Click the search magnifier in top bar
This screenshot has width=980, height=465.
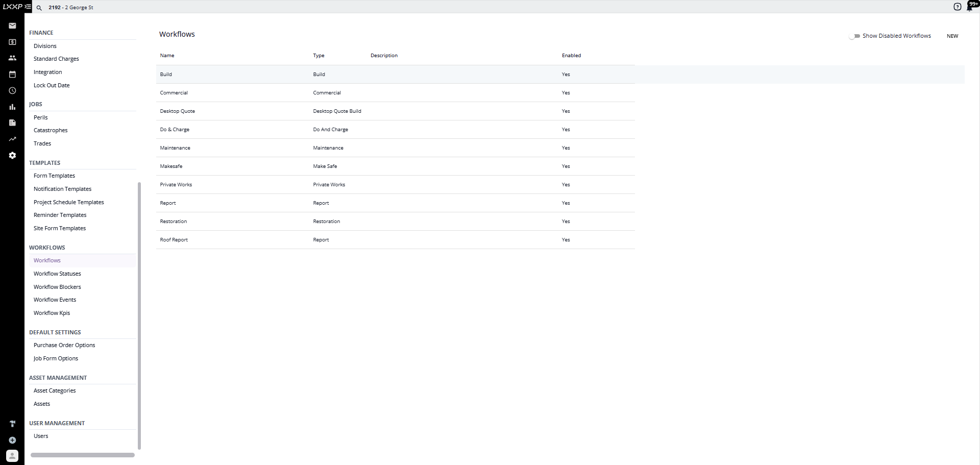coord(39,8)
